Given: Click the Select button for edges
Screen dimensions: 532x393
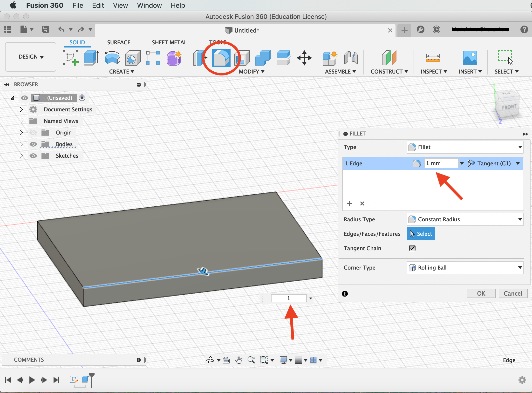Looking at the screenshot, I should pyautogui.click(x=421, y=234).
